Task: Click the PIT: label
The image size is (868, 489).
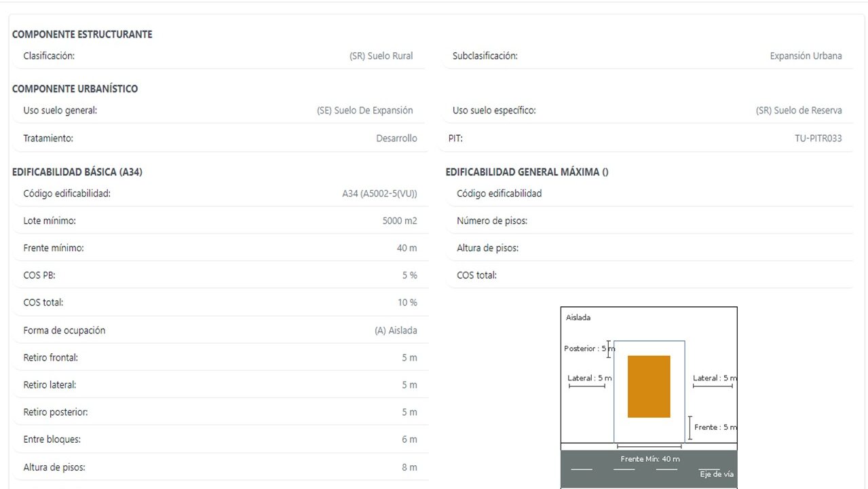Action: (455, 139)
